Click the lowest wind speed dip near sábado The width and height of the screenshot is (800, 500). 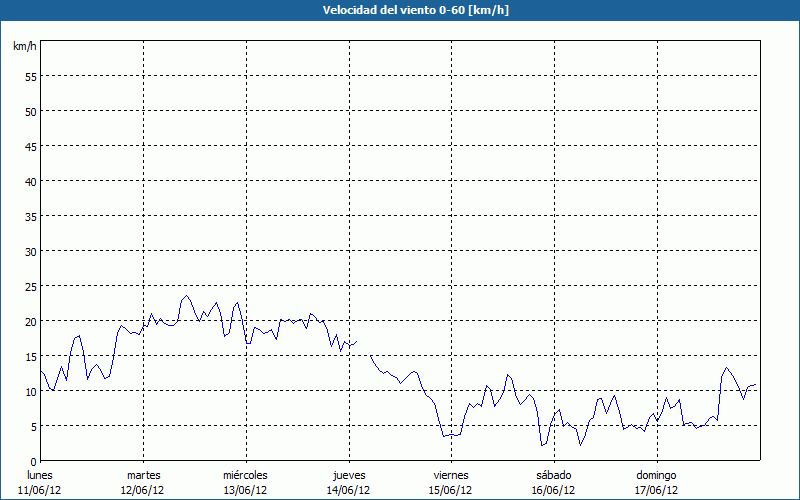(x=542, y=445)
